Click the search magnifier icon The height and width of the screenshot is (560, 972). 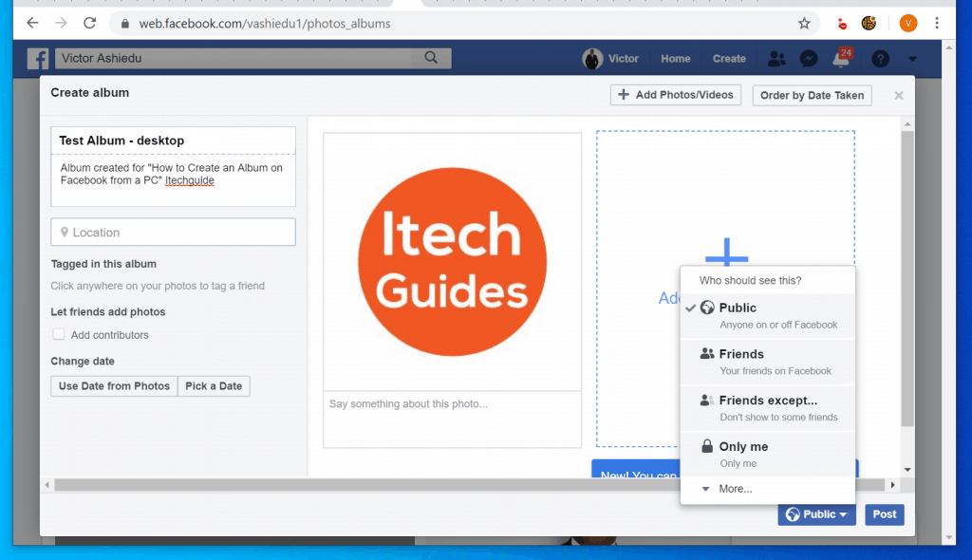coord(431,58)
